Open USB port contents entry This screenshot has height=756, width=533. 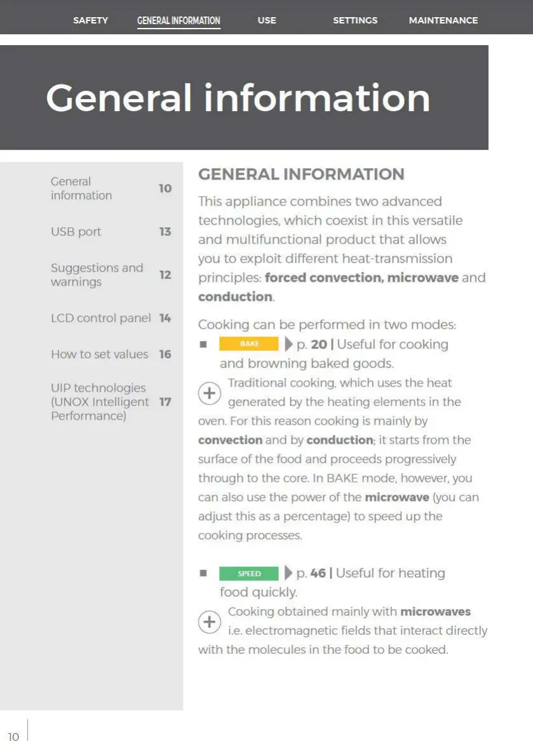[x=111, y=232]
